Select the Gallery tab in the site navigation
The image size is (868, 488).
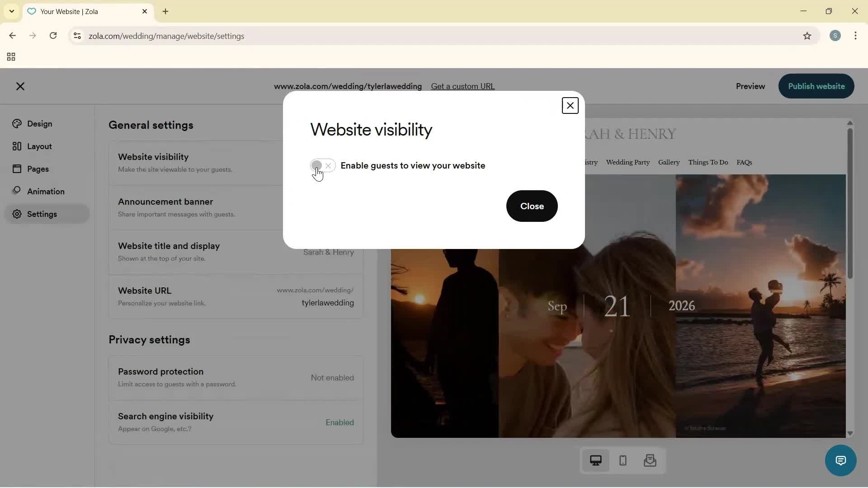[x=669, y=162]
